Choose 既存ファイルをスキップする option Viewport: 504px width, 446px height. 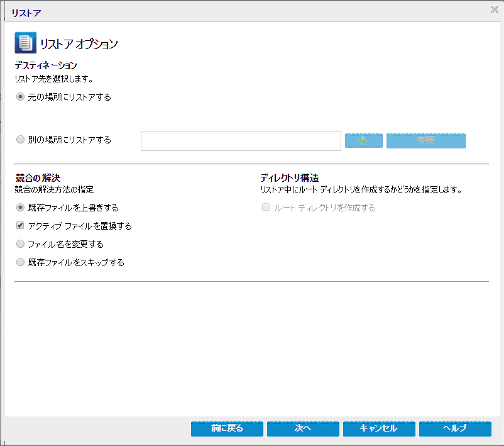(x=20, y=262)
